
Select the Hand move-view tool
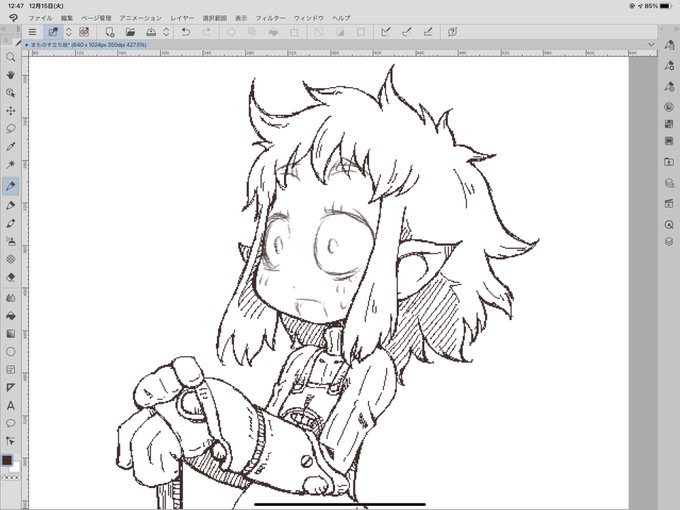point(10,75)
